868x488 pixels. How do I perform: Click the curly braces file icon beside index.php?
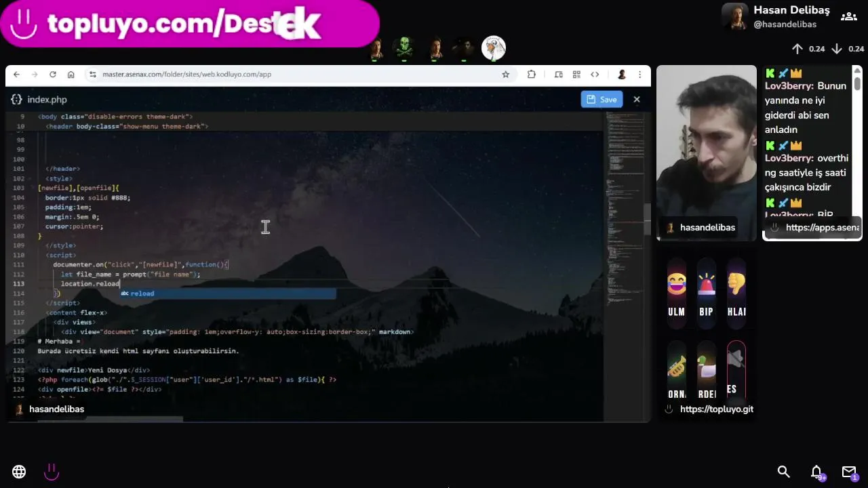click(x=16, y=100)
